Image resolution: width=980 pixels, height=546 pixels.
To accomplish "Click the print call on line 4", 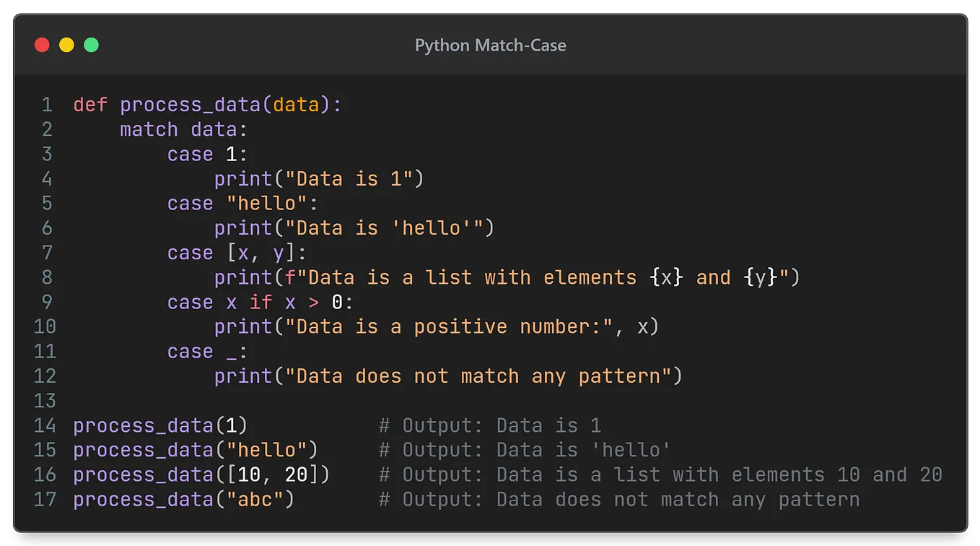I will (242, 178).
